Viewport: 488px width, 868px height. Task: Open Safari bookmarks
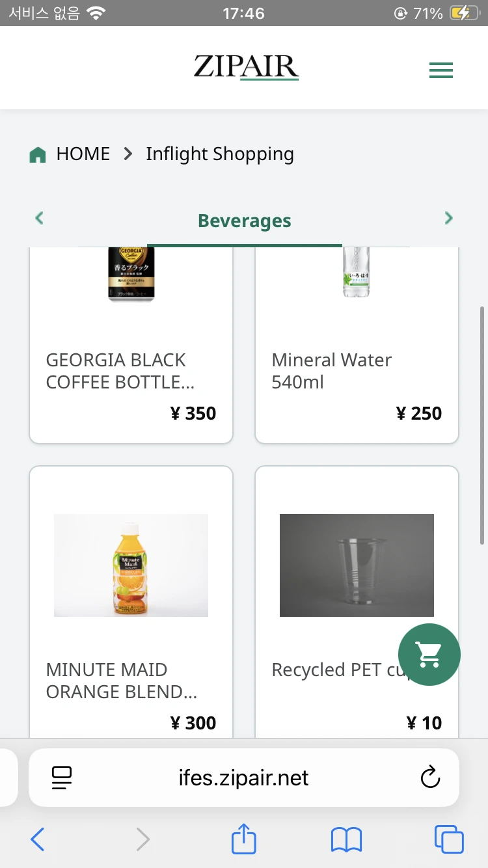[x=346, y=840]
